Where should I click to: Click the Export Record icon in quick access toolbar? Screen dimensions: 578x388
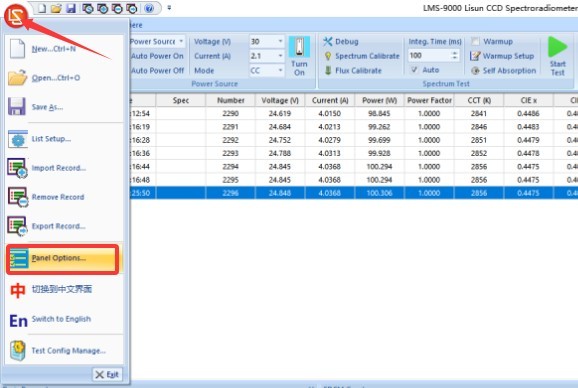click(132, 8)
